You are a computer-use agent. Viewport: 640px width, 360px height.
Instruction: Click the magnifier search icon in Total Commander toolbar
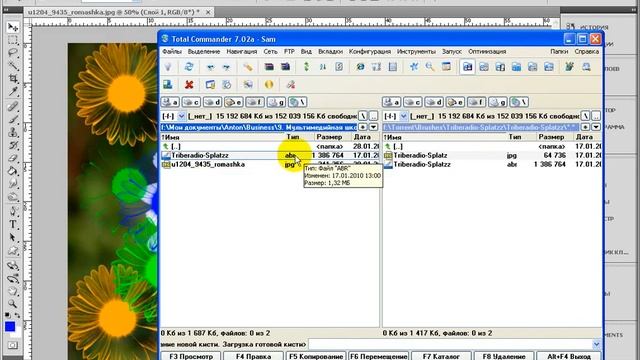tap(430, 67)
